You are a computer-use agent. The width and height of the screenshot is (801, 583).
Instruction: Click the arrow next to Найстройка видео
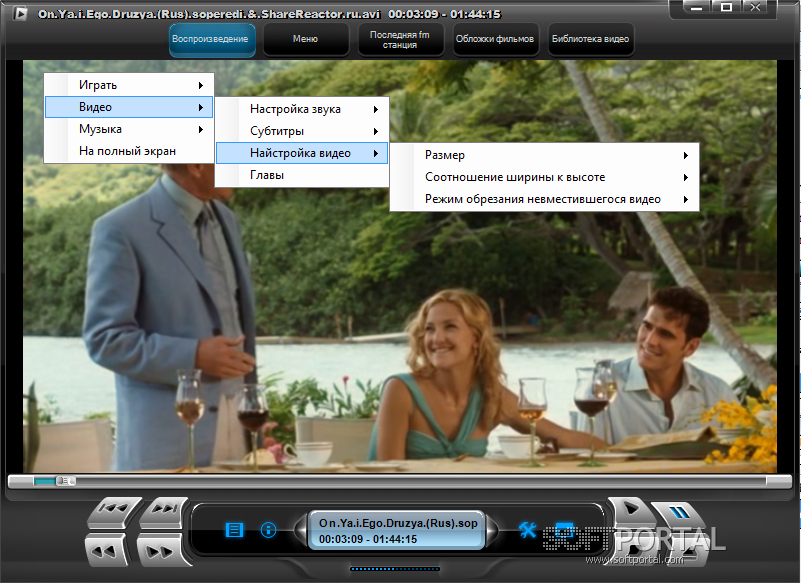point(376,153)
